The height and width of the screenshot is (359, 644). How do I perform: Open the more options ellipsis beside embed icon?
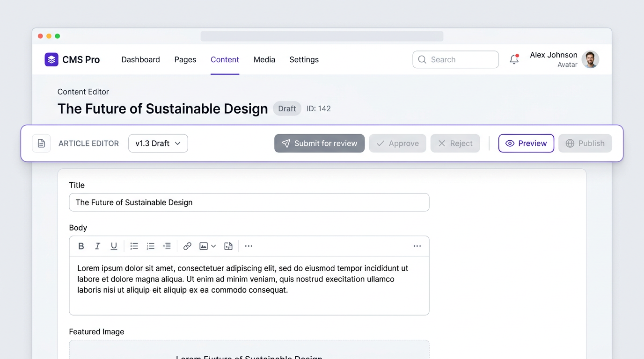[x=249, y=246]
